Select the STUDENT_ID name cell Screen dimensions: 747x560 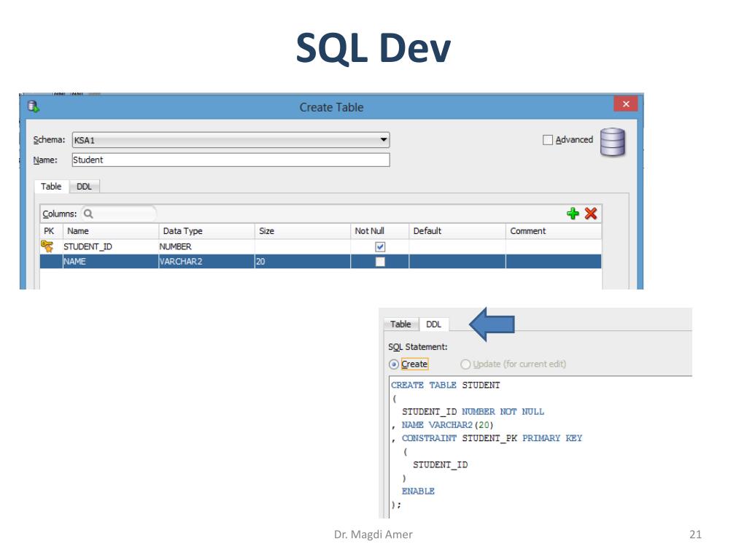(x=111, y=246)
